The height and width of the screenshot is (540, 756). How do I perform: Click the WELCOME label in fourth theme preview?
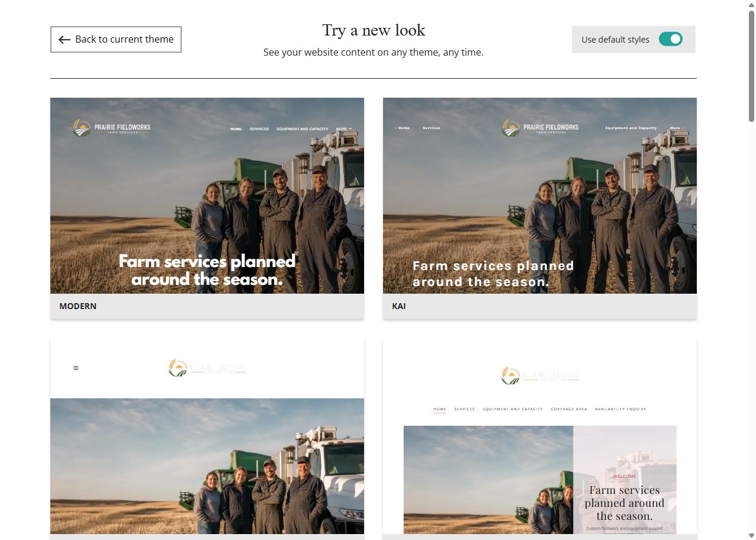[625, 476]
